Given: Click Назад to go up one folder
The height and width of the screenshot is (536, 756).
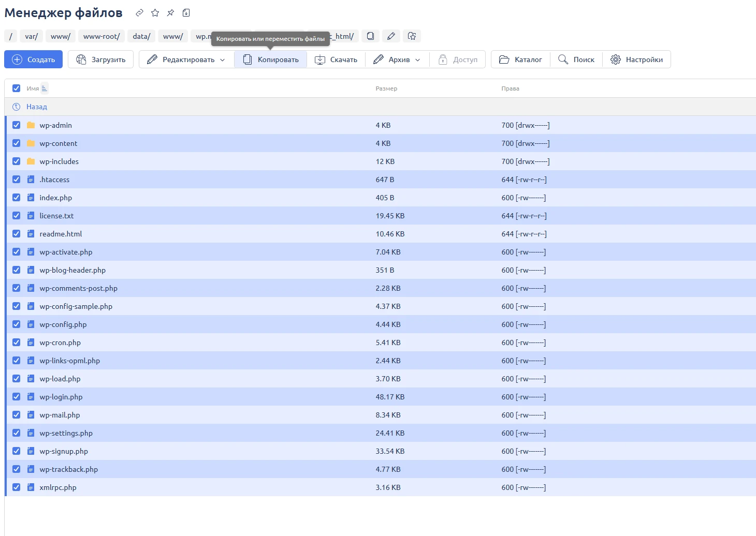Looking at the screenshot, I should (x=36, y=107).
